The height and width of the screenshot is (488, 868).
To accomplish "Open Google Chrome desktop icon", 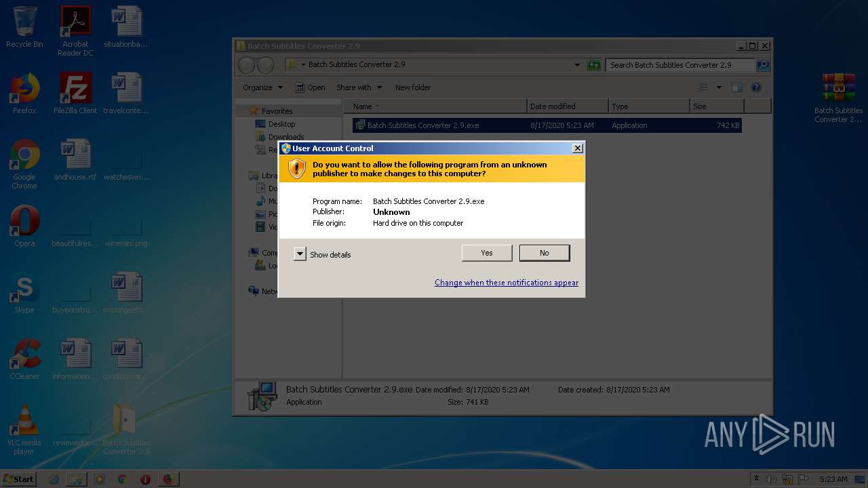I will pyautogui.click(x=24, y=164).
